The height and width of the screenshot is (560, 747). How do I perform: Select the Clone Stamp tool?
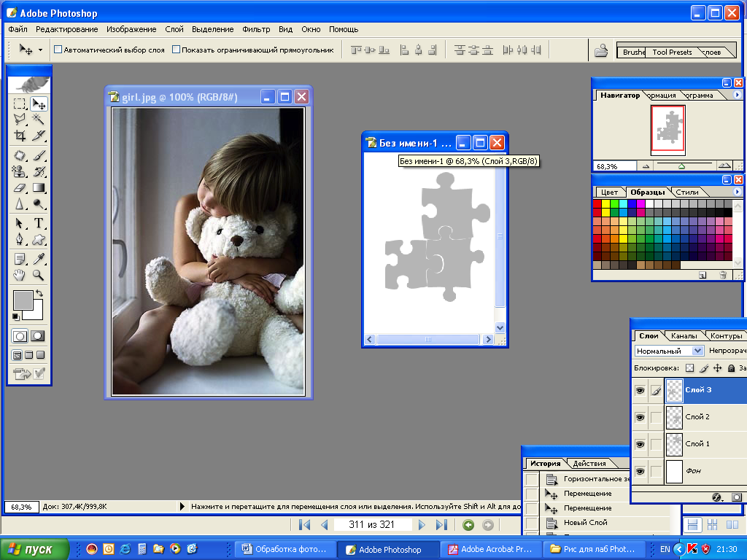pyautogui.click(x=20, y=171)
